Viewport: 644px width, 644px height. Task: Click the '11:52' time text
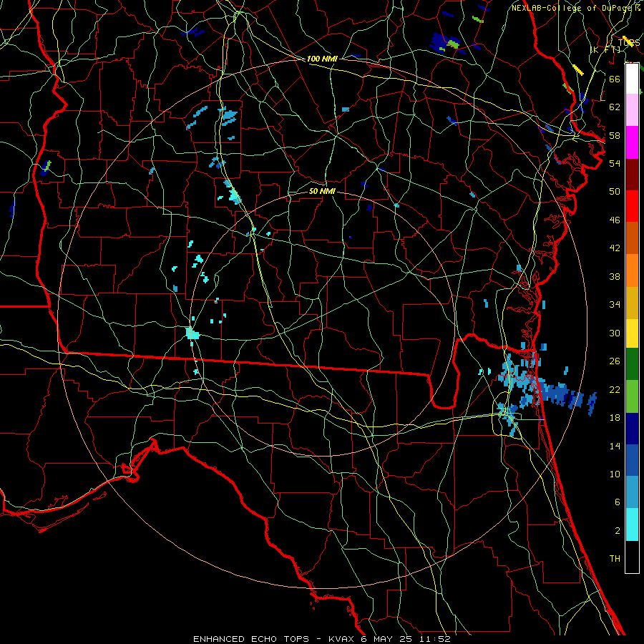click(435, 639)
